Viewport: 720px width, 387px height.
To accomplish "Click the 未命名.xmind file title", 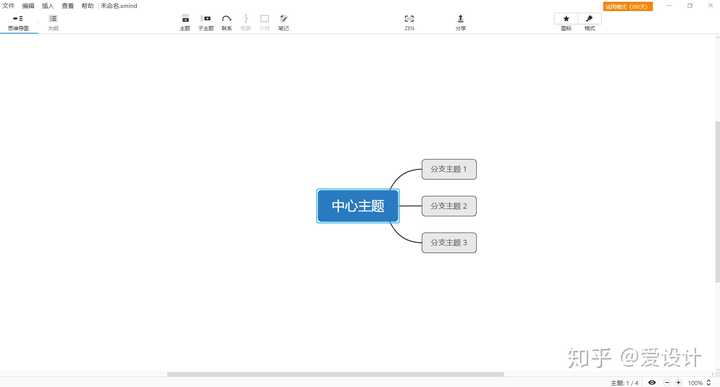I will tap(119, 6).
